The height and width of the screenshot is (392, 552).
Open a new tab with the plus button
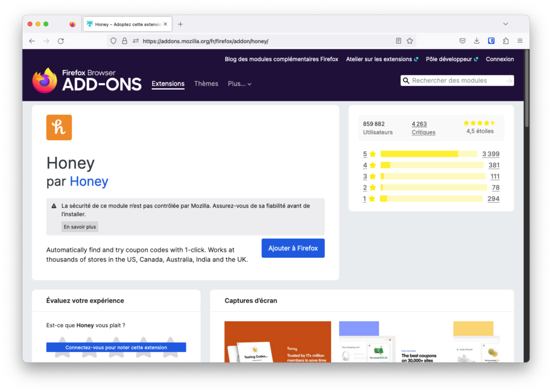[x=180, y=24]
